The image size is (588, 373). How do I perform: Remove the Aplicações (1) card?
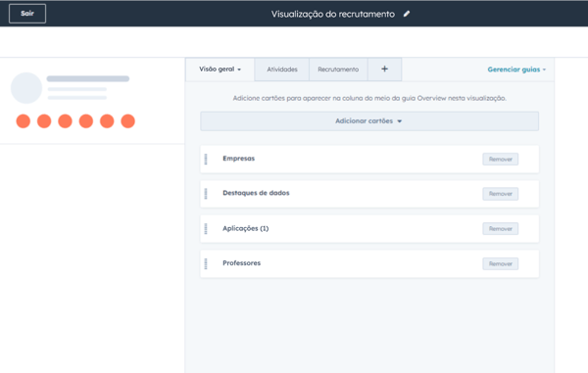500,228
